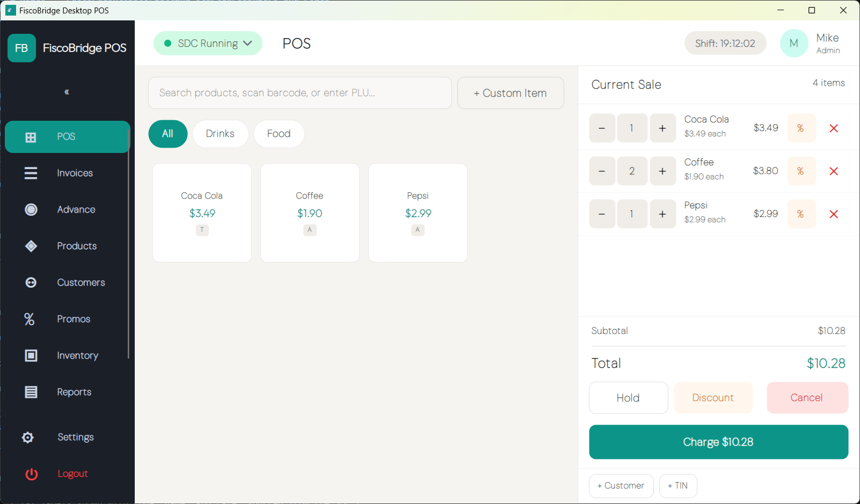The width and height of the screenshot is (860, 504).
Task: Open the Reports document icon
Action: [x=31, y=392]
